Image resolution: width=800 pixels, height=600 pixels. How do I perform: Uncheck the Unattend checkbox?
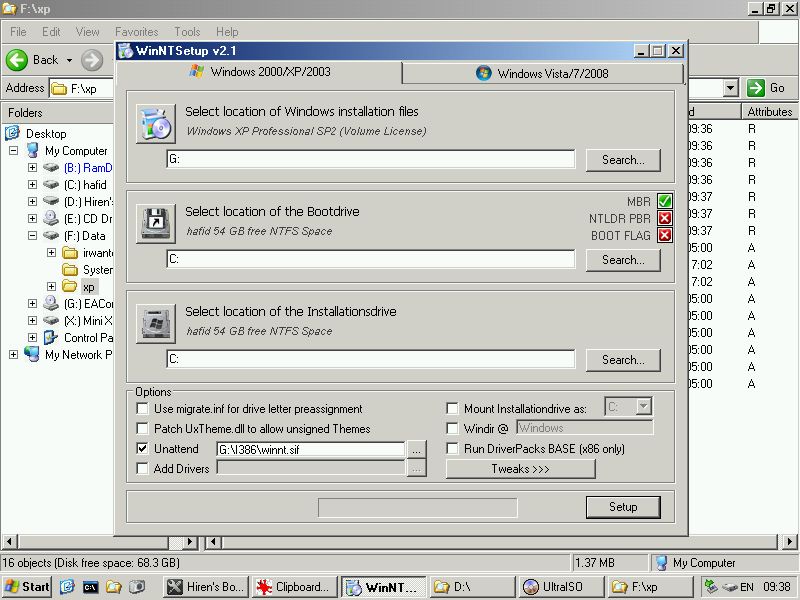[142, 448]
